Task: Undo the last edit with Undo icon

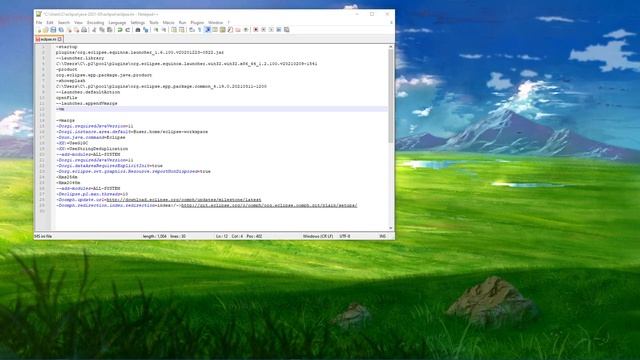Action: pyautogui.click(x=120, y=30)
